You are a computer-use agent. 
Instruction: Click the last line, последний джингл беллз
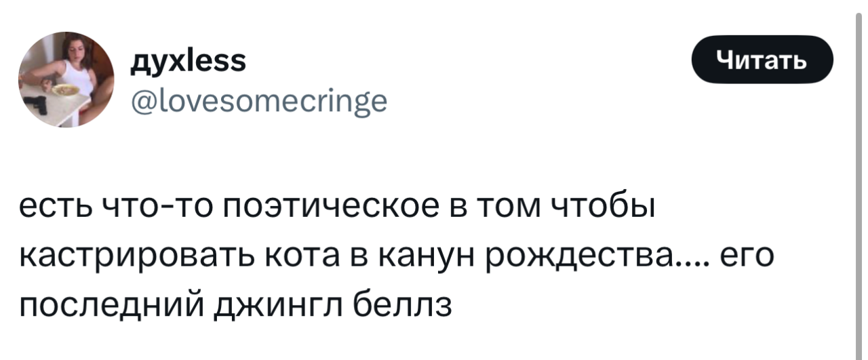pos(235,308)
